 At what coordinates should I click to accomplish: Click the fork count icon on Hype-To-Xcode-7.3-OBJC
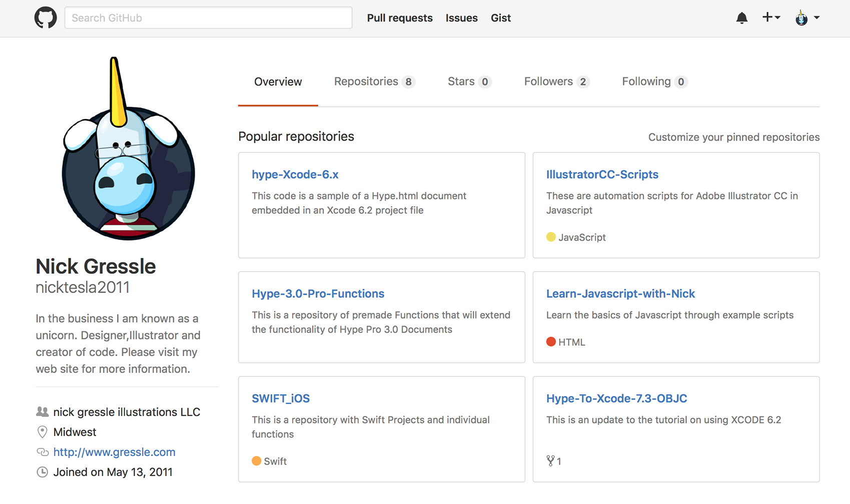(x=550, y=461)
